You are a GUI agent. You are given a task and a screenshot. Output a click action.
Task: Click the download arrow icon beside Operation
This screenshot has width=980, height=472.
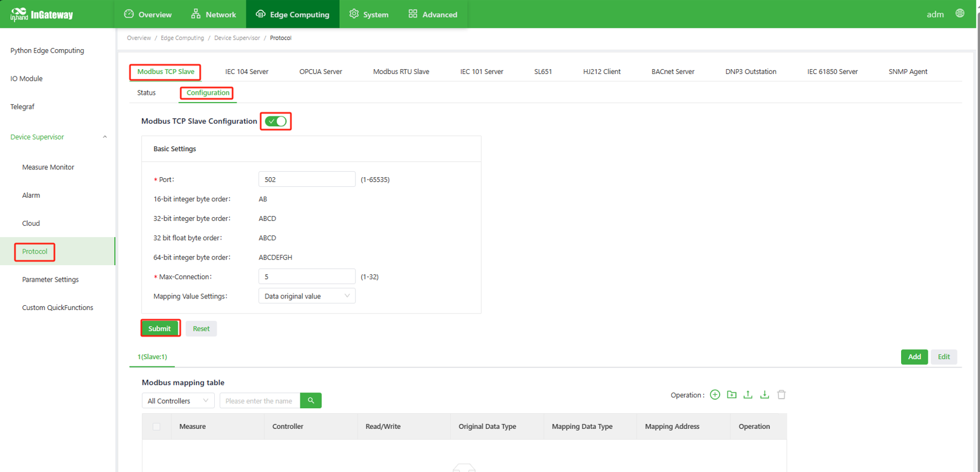[x=765, y=395]
